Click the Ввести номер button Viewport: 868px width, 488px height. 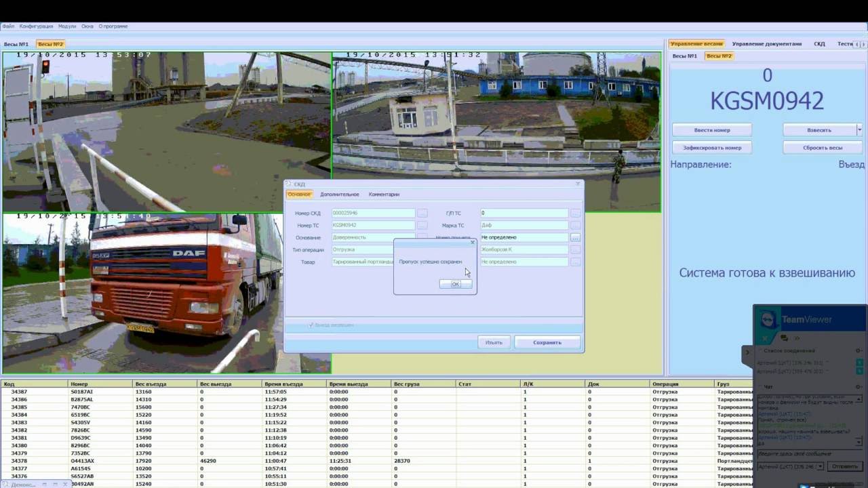pyautogui.click(x=712, y=129)
